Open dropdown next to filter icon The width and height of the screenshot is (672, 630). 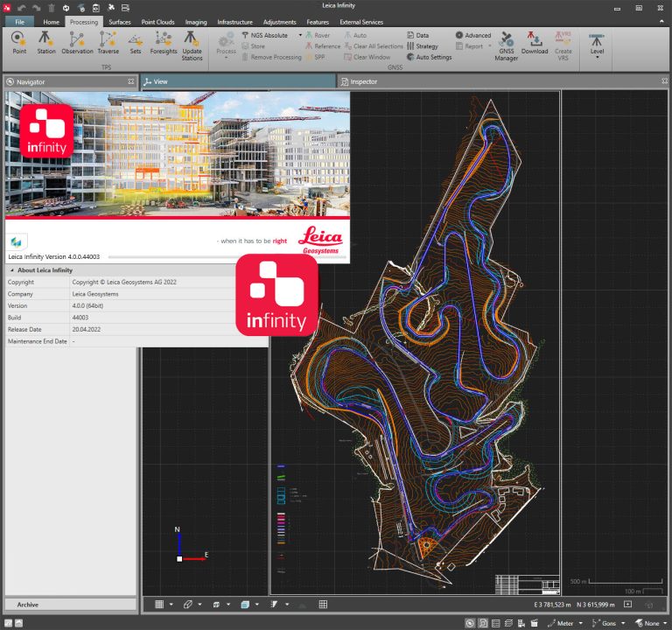287,605
